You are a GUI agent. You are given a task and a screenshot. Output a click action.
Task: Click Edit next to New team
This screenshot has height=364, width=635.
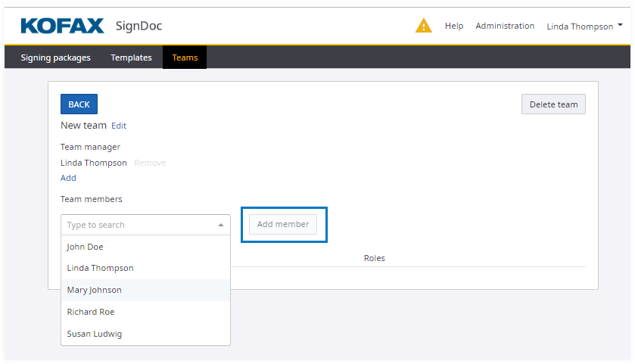click(x=119, y=126)
